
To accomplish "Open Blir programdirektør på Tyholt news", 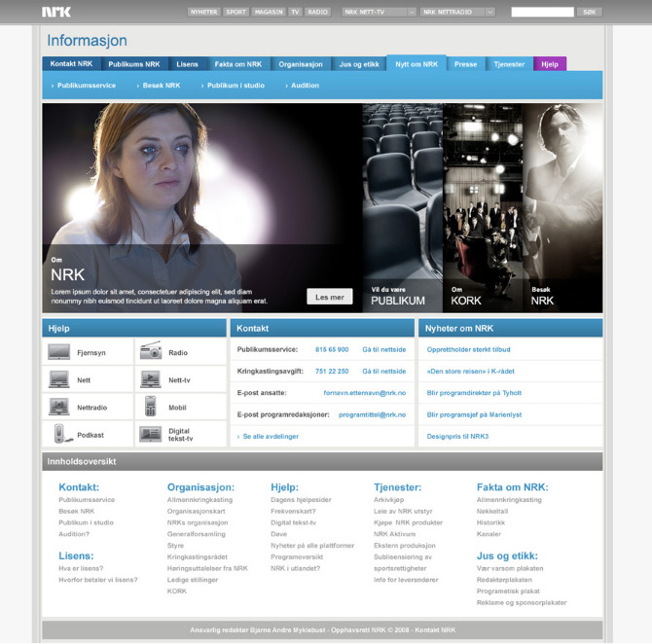I will pyautogui.click(x=474, y=392).
